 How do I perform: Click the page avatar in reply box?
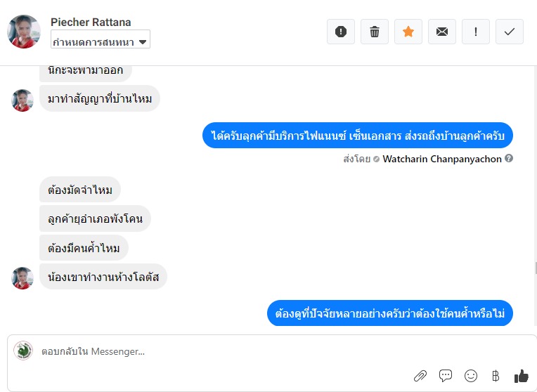(x=23, y=351)
